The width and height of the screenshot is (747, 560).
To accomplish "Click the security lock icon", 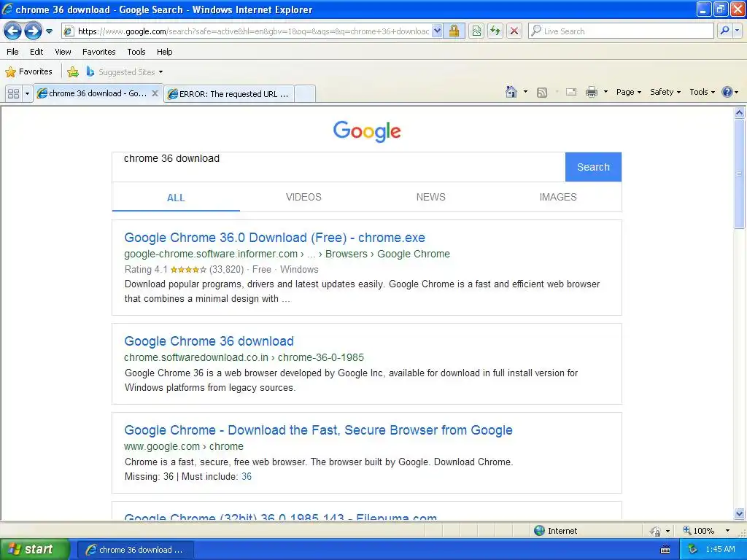I will coord(454,31).
